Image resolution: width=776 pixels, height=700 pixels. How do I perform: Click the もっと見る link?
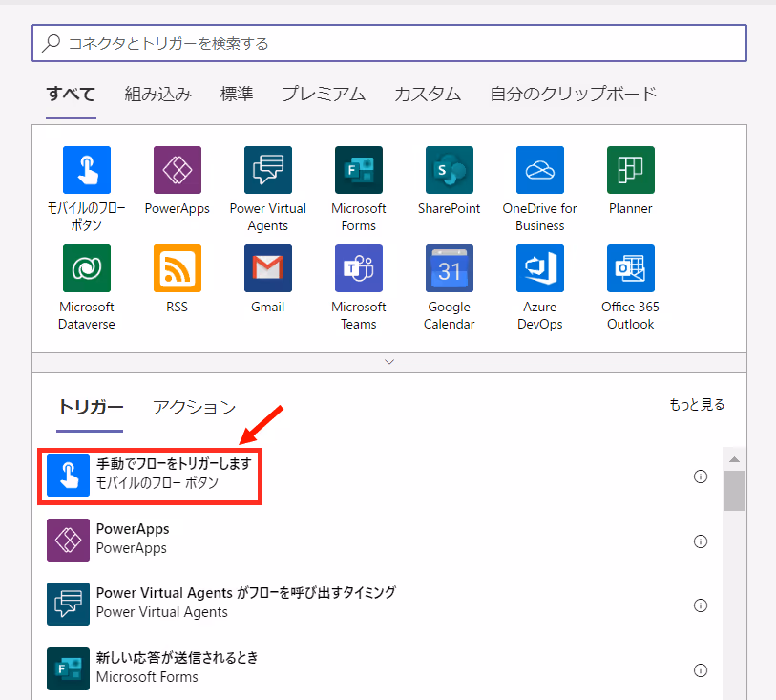pyautogui.click(x=697, y=405)
